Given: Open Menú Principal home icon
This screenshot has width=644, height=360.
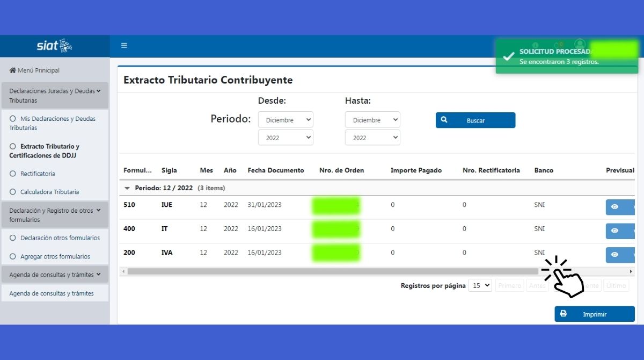Looking at the screenshot, I should pyautogui.click(x=12, y=70).
